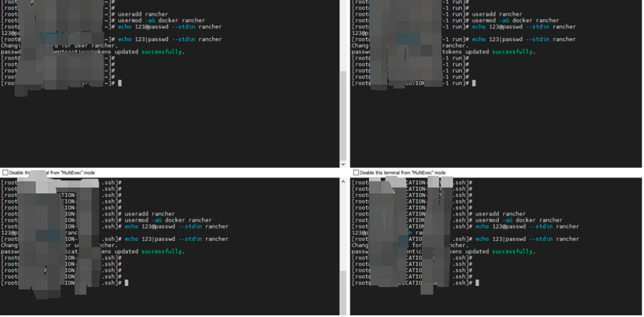Click 'echo 123|passwd --stdin rancher' in the bottom-left terminal

tap(177, 239)
